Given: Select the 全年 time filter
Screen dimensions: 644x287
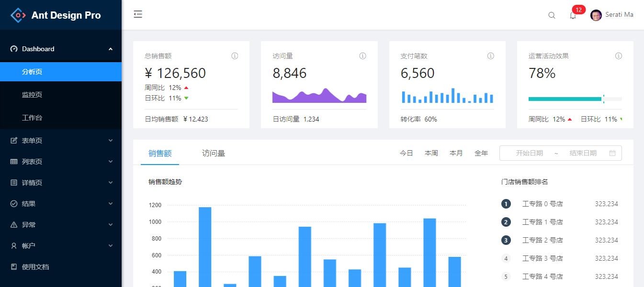Looking at the screenshot, I should pos(482,153).
